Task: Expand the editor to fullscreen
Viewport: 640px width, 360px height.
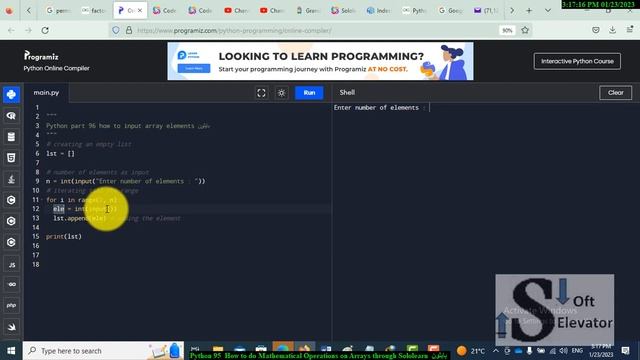Action: coord(261,93)
